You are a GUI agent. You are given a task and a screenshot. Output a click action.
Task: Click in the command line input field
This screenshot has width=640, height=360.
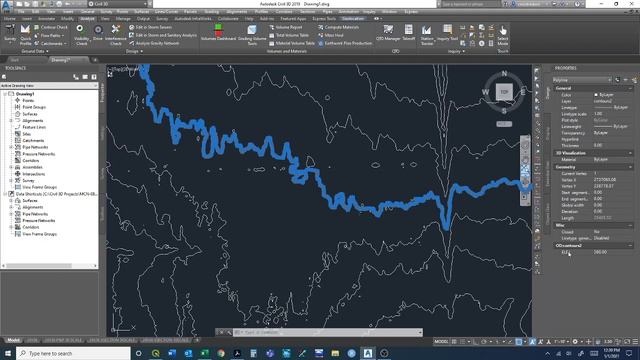[327, 332]
